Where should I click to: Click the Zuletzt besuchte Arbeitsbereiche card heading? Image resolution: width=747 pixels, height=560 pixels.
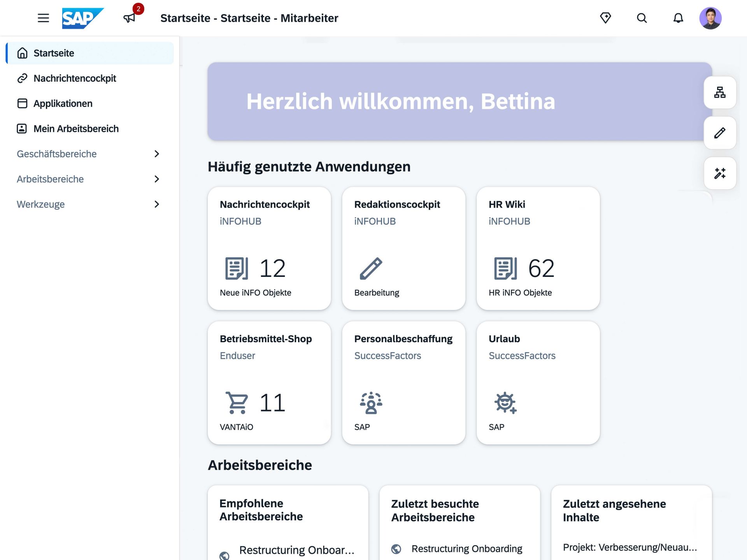pyautogui.click(x=435, y=511)
